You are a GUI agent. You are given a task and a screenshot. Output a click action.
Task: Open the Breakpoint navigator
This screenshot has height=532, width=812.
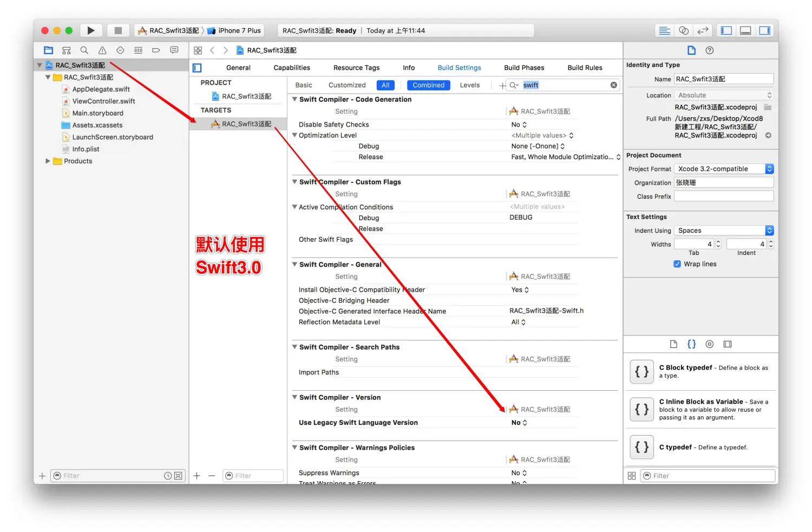click(156, 50)
